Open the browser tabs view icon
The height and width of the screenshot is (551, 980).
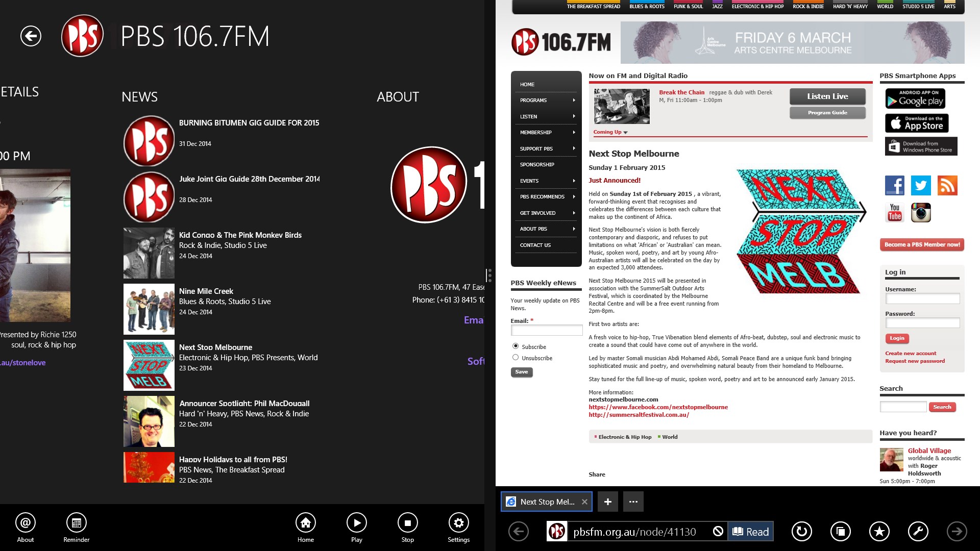841,532
